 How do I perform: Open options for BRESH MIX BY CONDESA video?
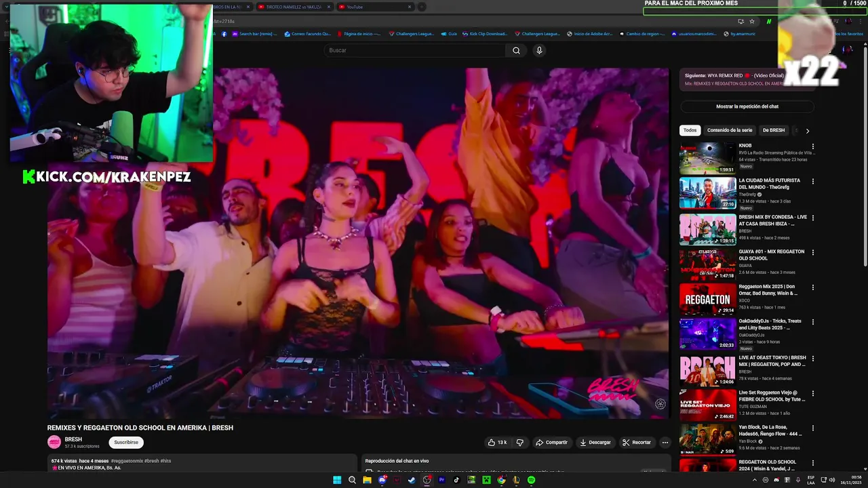coord(813,218)
